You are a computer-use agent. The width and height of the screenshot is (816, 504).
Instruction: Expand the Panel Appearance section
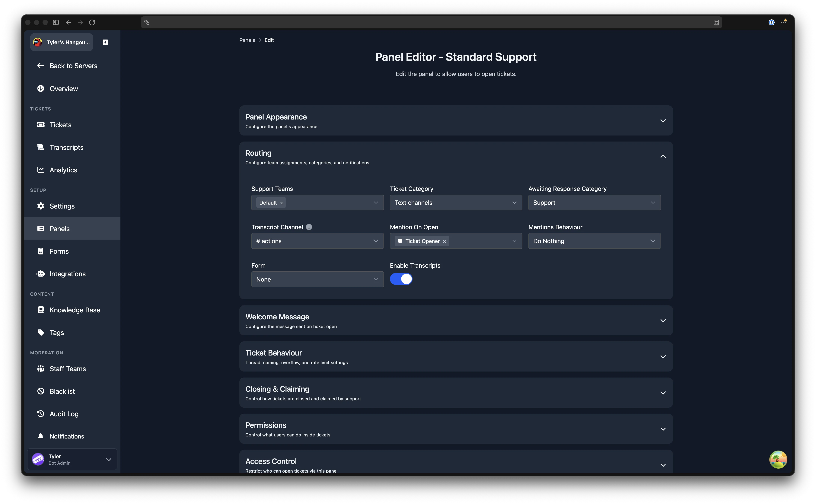456,121
